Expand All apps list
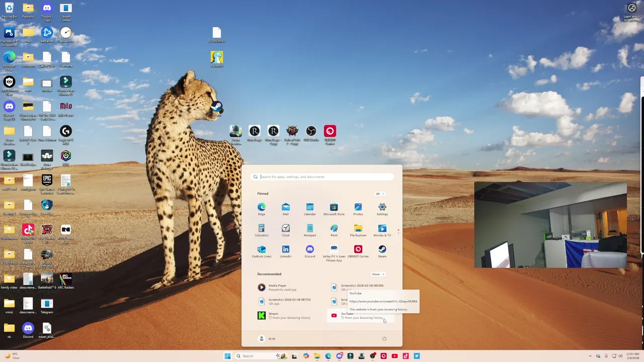 click(x=380, y=194)
